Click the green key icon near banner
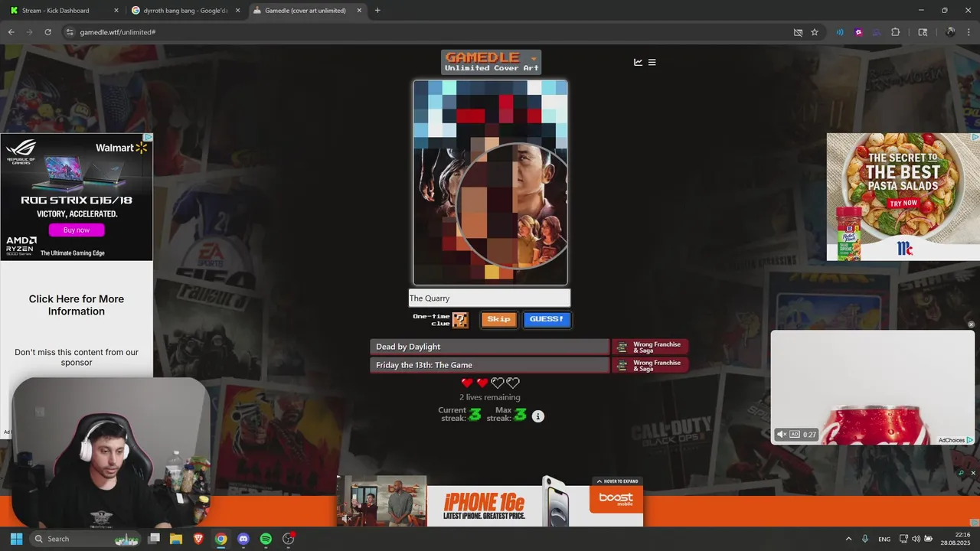This screenshot has width=980, height=551. pyautogui.click(x=962, y=473)
